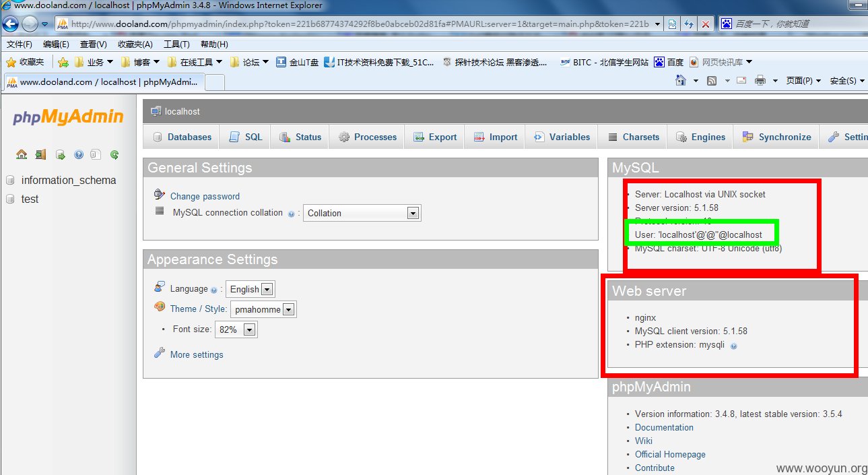
Task: Click the red stop icon in address bar
Action: point(705,24)
